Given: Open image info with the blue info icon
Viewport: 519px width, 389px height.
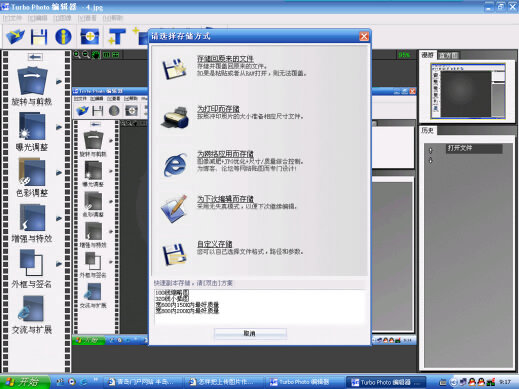Looking at the screenshot, I should 63,36.
